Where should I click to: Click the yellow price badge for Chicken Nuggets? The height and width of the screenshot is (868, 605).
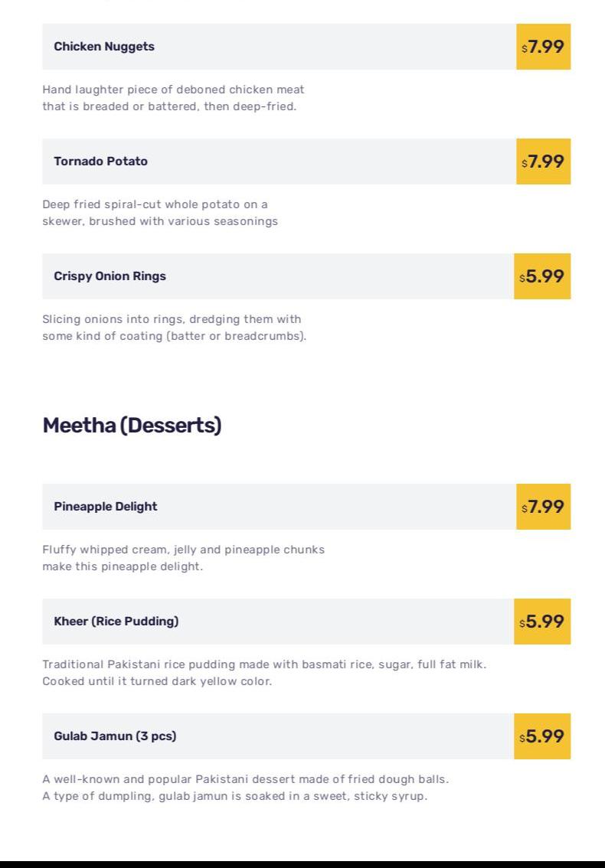click(543, 47)
